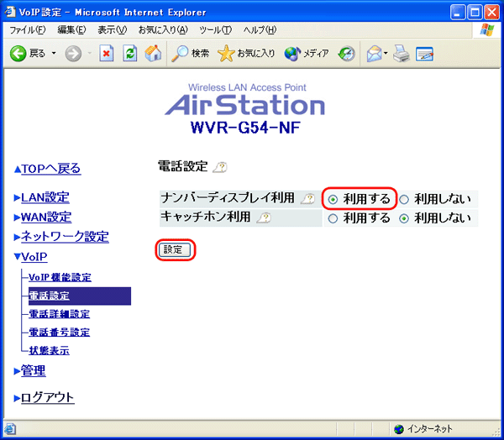Click the 設定 submit button
The height and width of the screenshot is (440, 504).
(x=175, y=249)
